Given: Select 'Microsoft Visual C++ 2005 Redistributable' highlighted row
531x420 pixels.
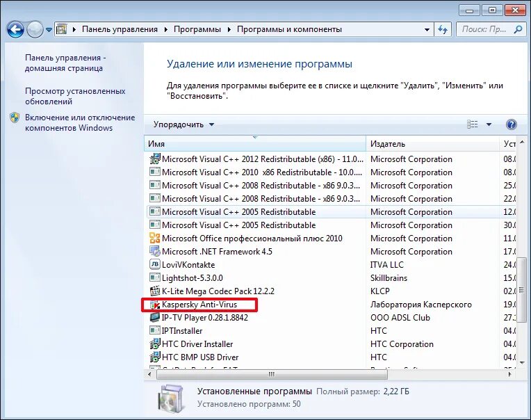Looking at the screenshot, I should pyautogui.click(x=332, y=212).
